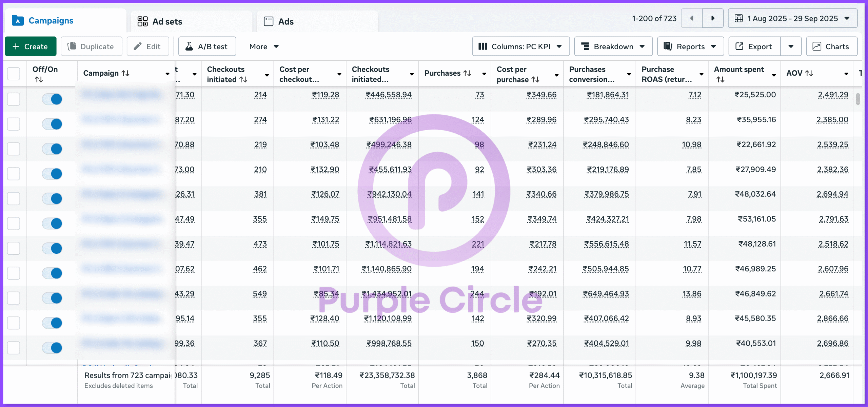The width and height of the screenshot is (868, 407).
Task: Open the Columns: PC KPI dropdown
Action: 520,46
